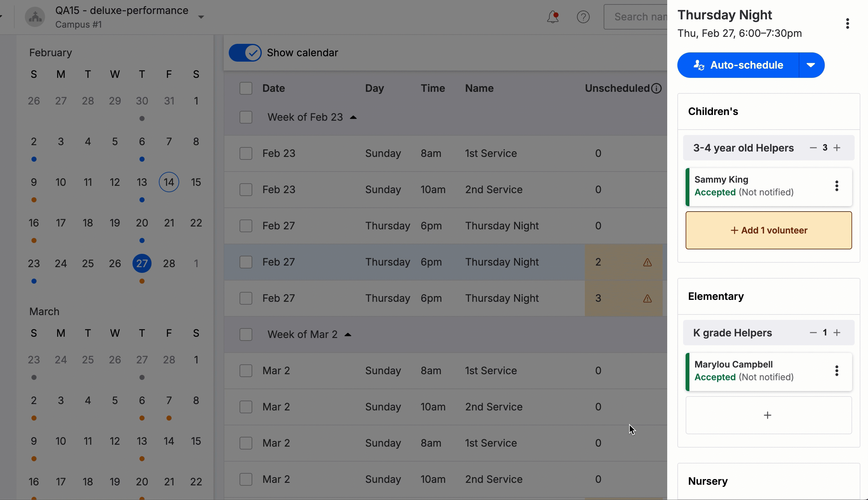The image size is (868, 500).
Task: Click the plus icon in the empty K grade slot
Action: pyautogui.click(x=768, y=415)
